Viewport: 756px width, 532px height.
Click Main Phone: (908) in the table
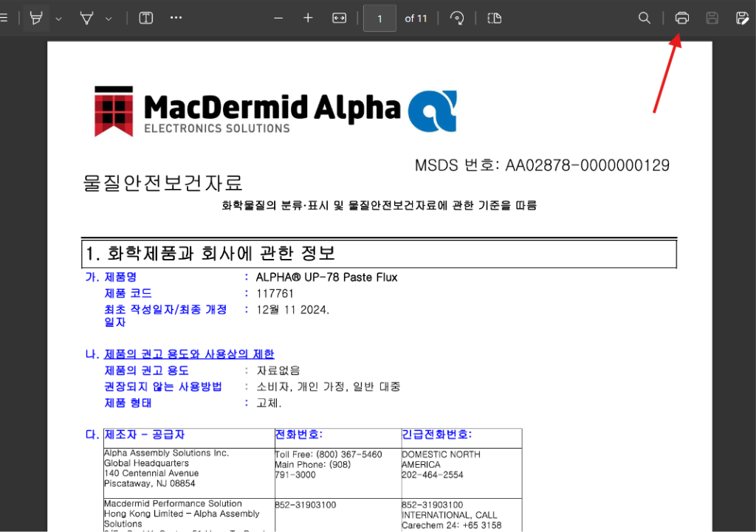point(312,465)
